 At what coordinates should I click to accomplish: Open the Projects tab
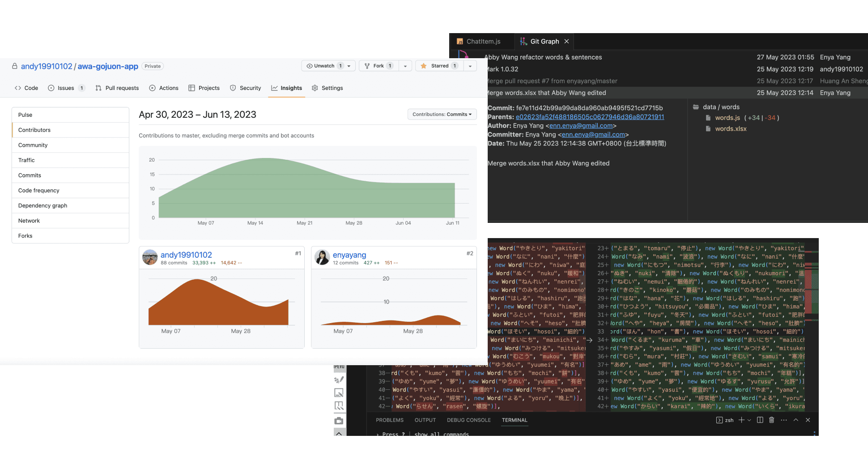(x=204, y=88)
